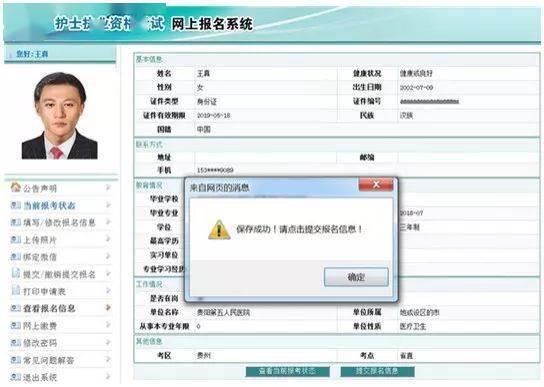Click the name value 王鑫 in 姓名 row

(x=203, y=74)
